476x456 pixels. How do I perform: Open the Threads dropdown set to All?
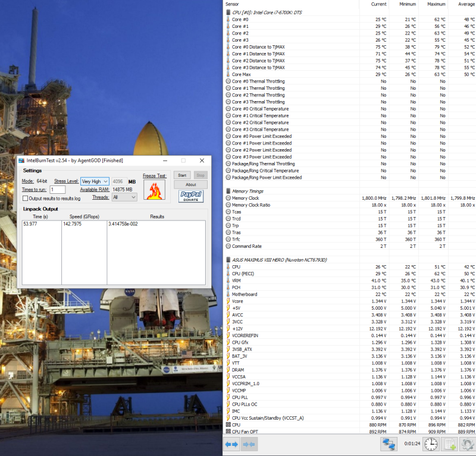124,197
